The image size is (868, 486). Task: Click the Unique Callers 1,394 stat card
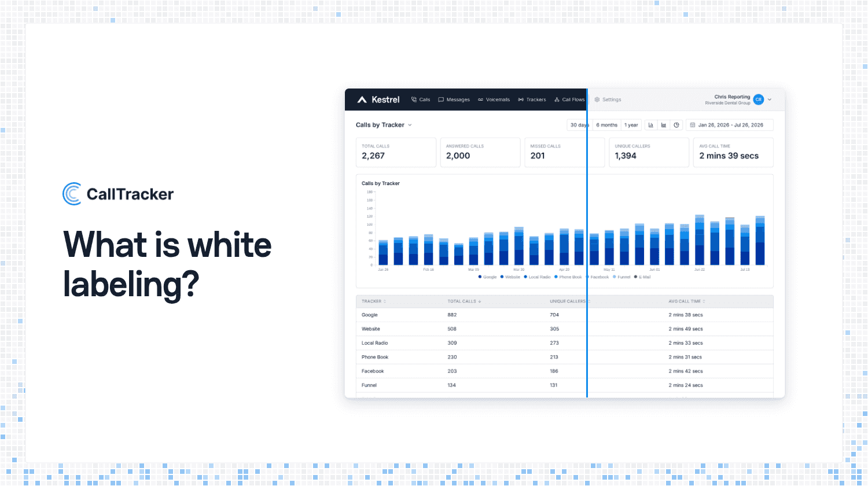click(649, 152)
